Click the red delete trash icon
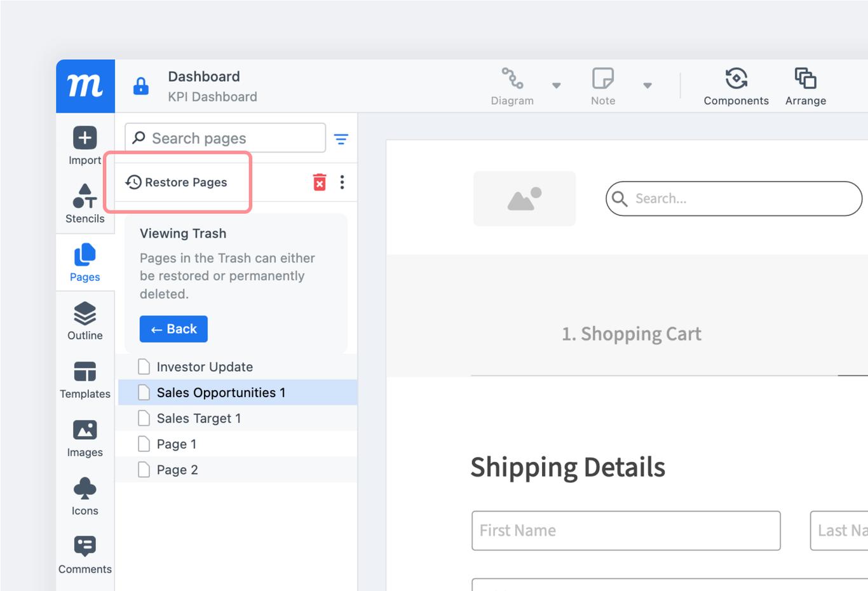868x591 pixels. (320, 182)
